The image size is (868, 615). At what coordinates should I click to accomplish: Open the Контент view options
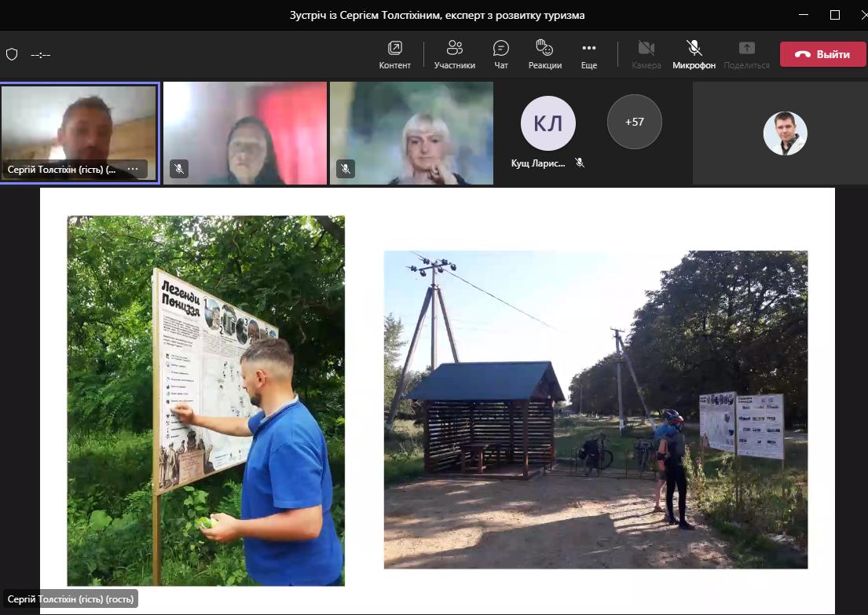394,54
